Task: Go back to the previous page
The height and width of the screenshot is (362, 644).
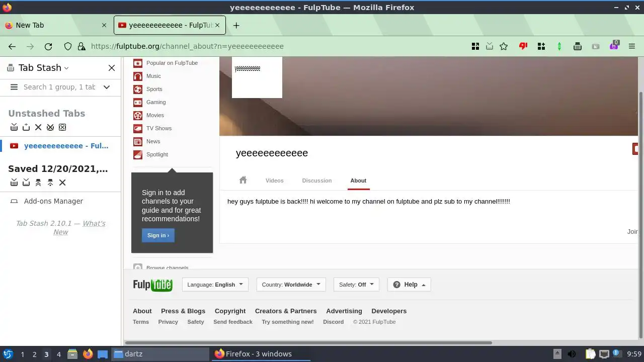Action: 12,46
